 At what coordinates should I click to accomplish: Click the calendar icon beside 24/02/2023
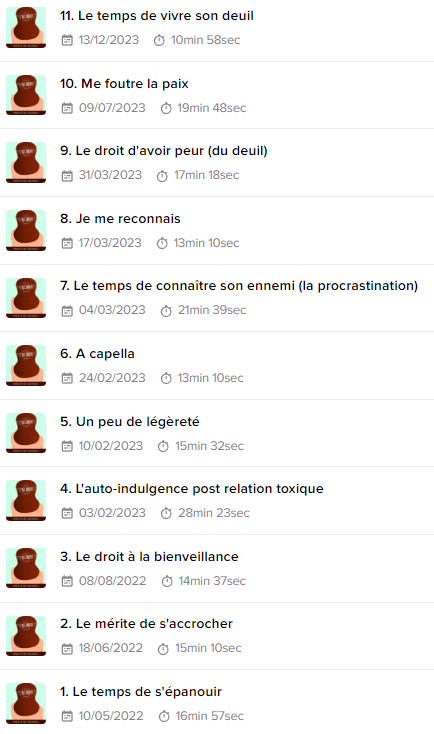point(67,378)
